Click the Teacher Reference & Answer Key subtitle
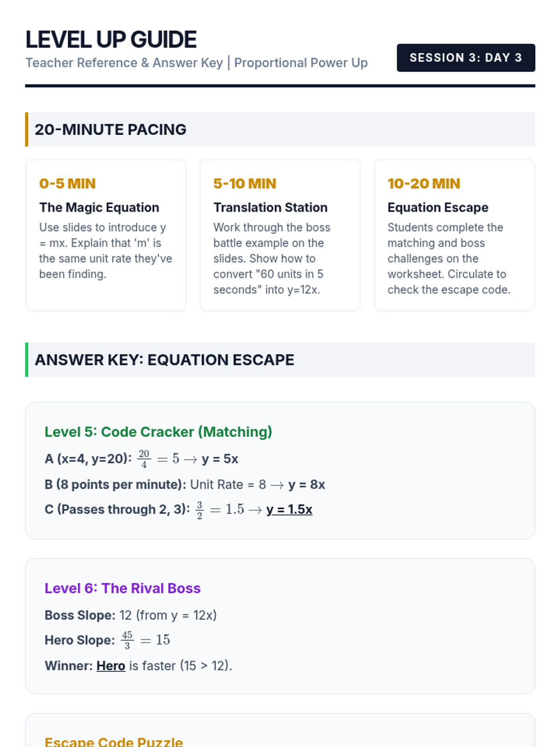 coord(124,63)
